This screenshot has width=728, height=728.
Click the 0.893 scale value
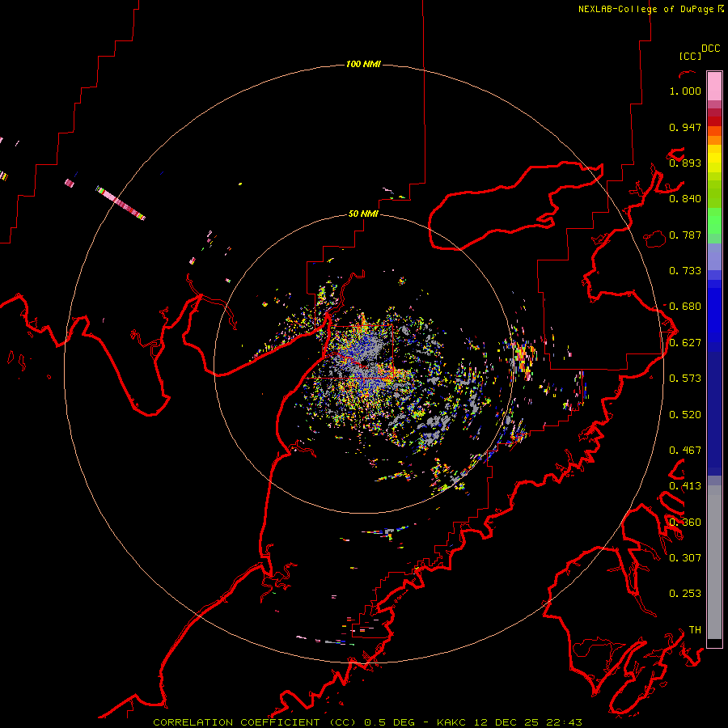click(x=685, y=163)
